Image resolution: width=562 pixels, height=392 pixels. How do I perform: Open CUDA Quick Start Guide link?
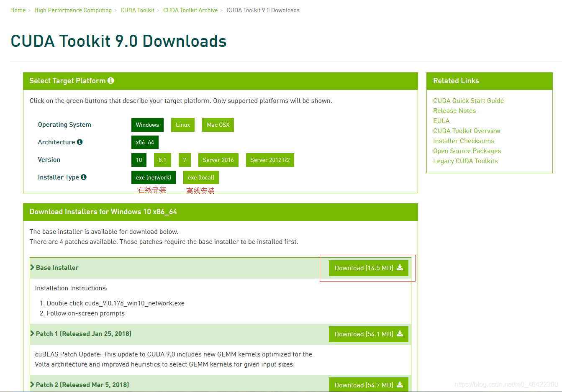468,101
